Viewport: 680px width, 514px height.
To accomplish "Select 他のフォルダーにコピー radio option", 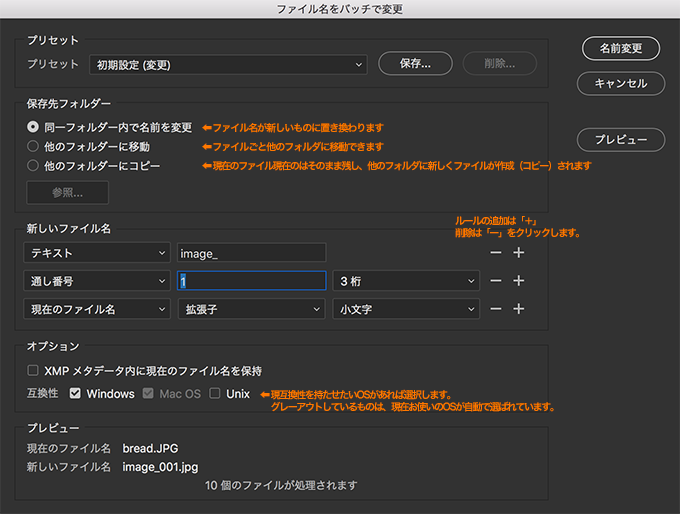I will tap(33, 165).
